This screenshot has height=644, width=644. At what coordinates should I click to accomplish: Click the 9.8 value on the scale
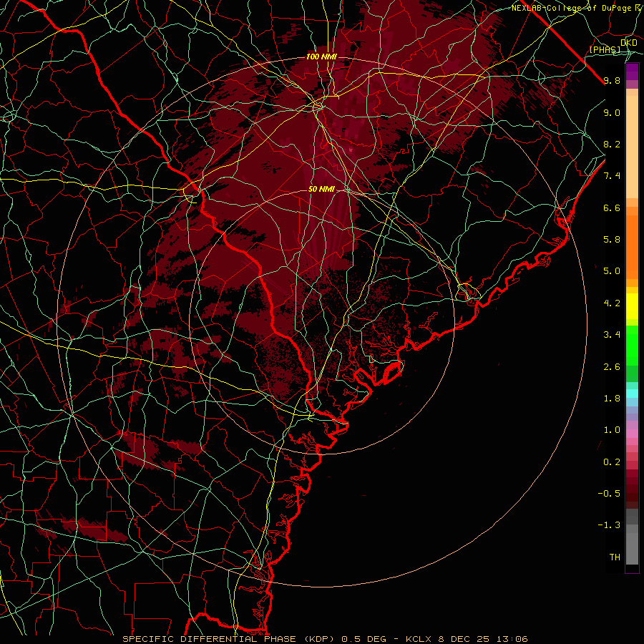(612, 80)
